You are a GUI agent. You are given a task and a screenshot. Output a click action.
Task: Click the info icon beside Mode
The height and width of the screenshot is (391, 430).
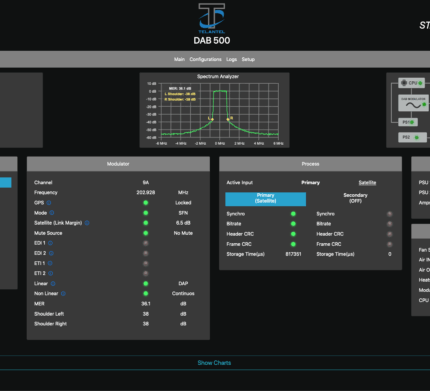pos(52,213)
